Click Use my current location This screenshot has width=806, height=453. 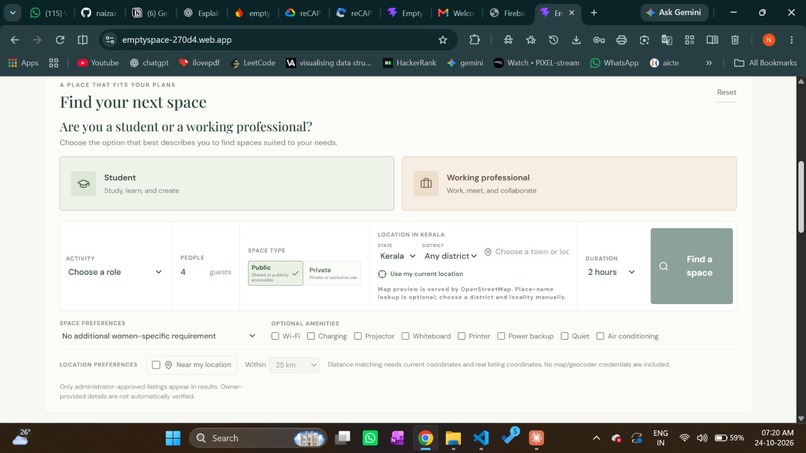(420, 274)
